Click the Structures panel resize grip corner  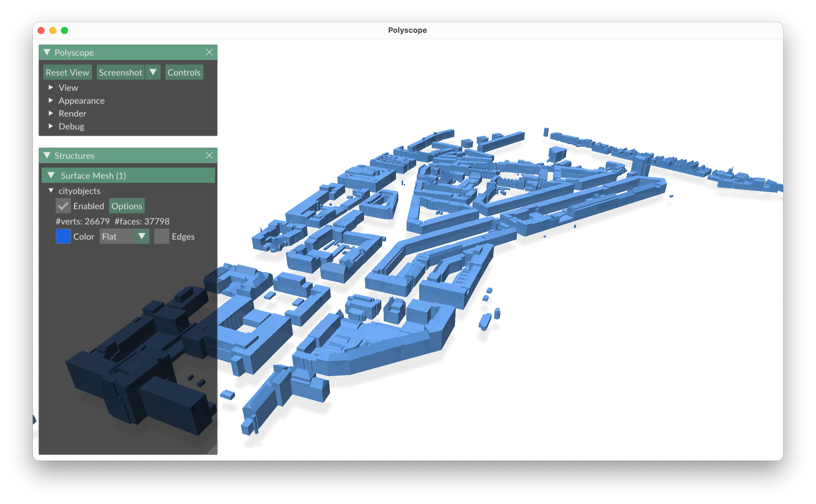[213, 451]
